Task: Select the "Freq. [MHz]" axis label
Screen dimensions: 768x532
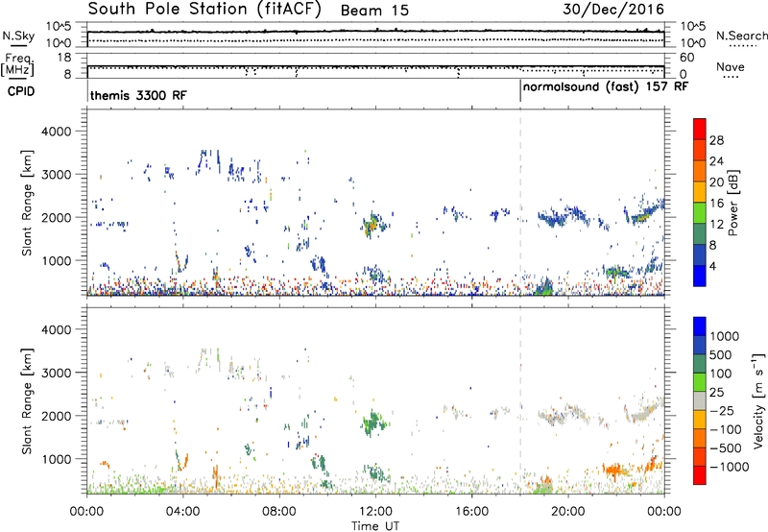Action: (17, 65)
